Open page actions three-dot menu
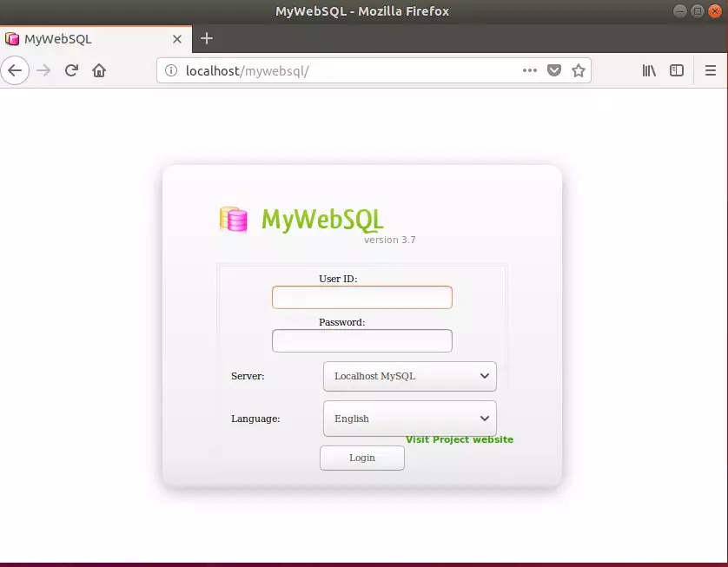 (530, 70)
